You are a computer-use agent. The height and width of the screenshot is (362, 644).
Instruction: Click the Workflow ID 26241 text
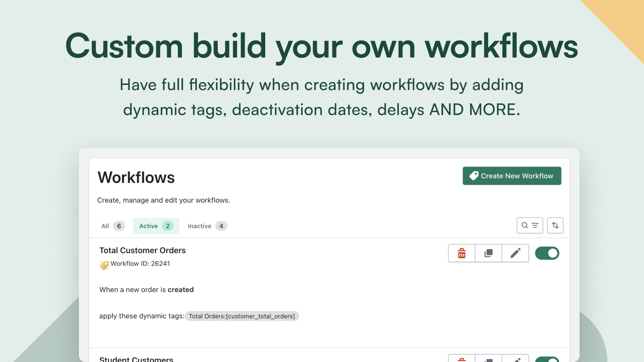coord(140,264)
